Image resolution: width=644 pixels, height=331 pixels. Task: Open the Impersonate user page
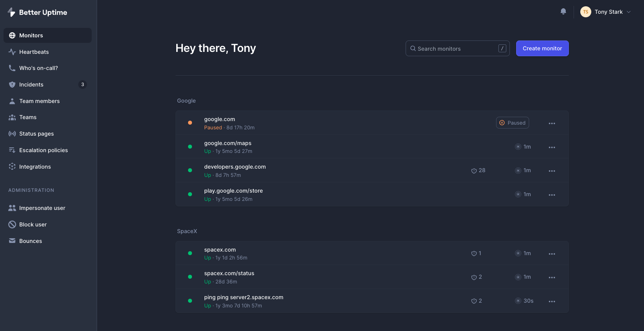(x=42, y=208)
